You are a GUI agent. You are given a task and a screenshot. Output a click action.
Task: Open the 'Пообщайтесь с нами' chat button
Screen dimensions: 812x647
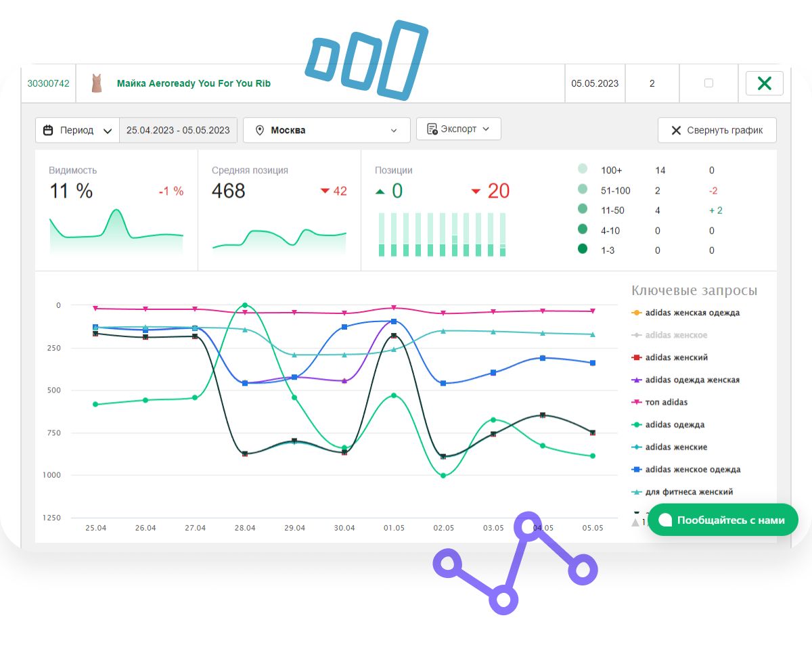click(723, 520)
